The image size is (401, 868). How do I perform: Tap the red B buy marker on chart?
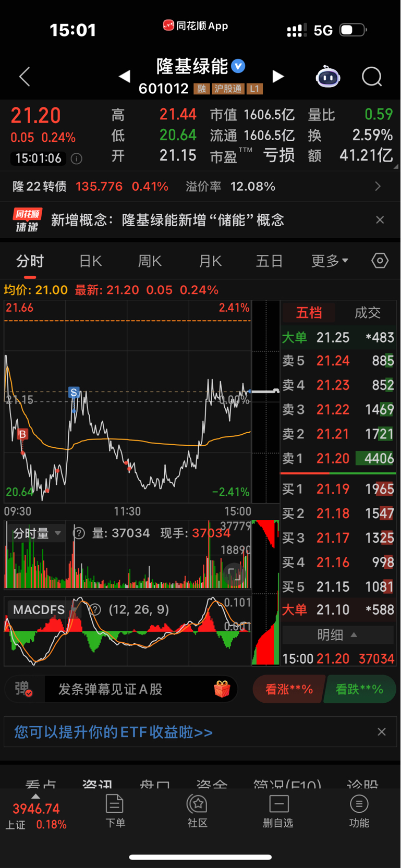[22, 434]
